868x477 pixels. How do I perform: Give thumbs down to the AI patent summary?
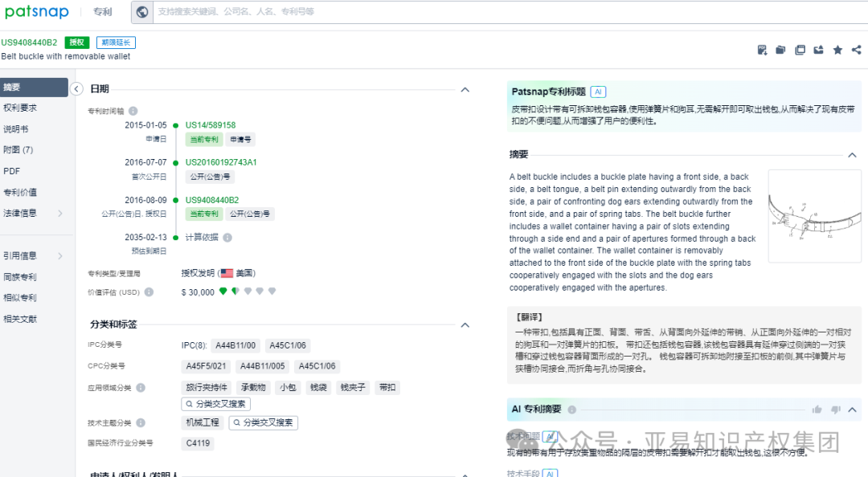(x=836, y=410)
